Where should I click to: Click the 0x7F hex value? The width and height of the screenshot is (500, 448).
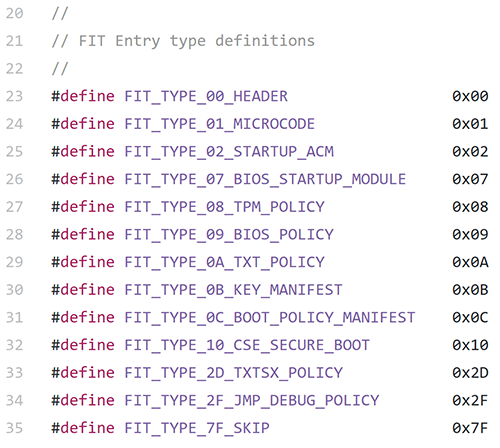(470, 428)
